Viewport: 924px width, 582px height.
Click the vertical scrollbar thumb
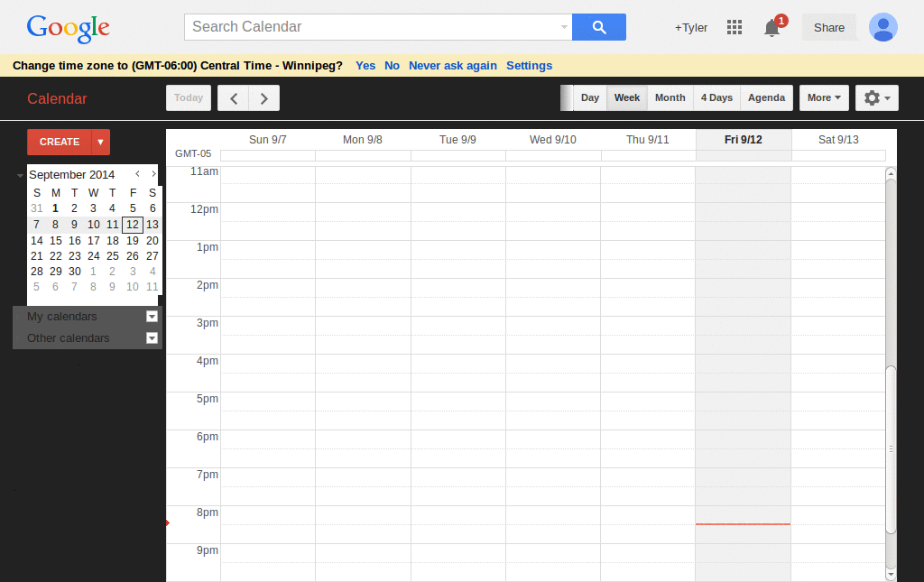(891, 448)
